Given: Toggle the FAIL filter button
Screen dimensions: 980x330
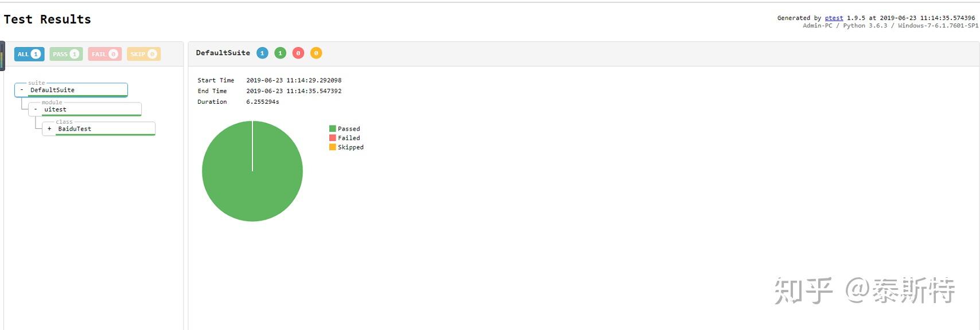Looking at the screenshot, I should click(104, 54).
